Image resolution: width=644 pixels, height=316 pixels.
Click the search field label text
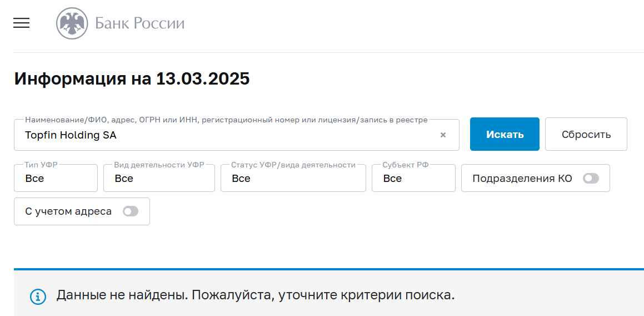coord(226,120)
